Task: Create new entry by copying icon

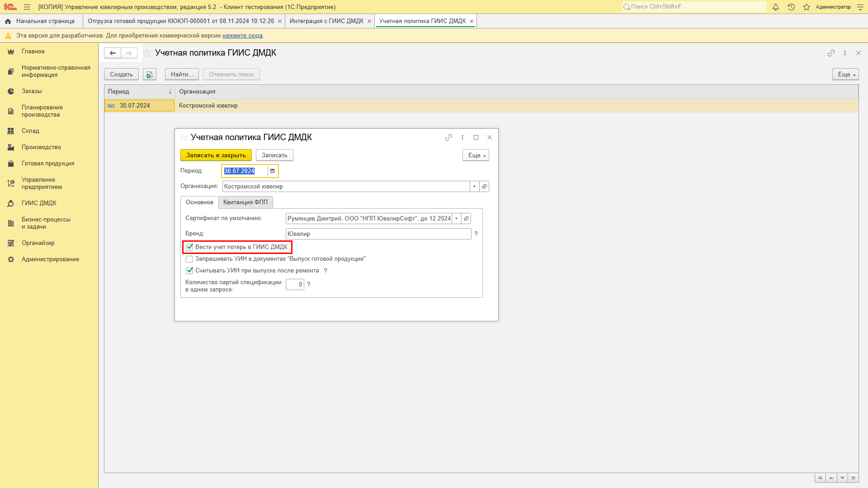Action: pos(150,75)
